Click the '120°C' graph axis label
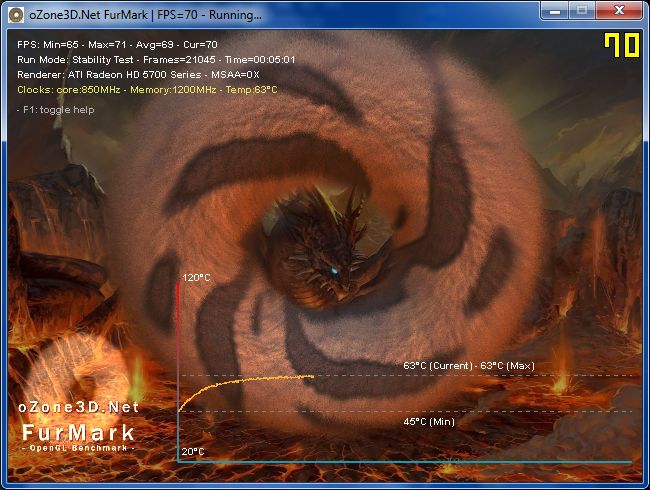Image resolution: width=650 pixels, height=490 pixels. pos(196,278)
